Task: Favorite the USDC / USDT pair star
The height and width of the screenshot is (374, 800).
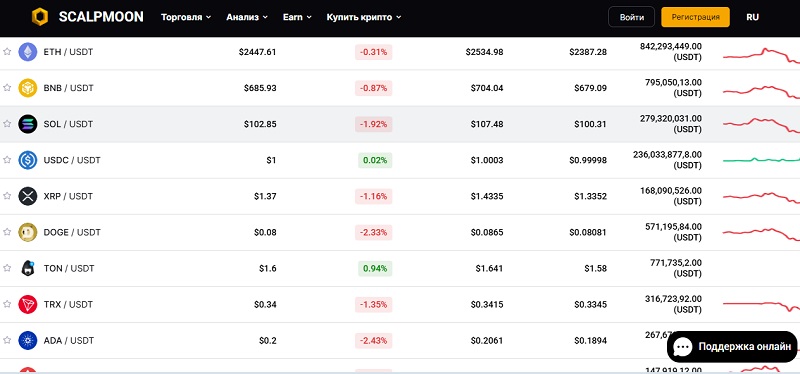Action: point(7,160)
